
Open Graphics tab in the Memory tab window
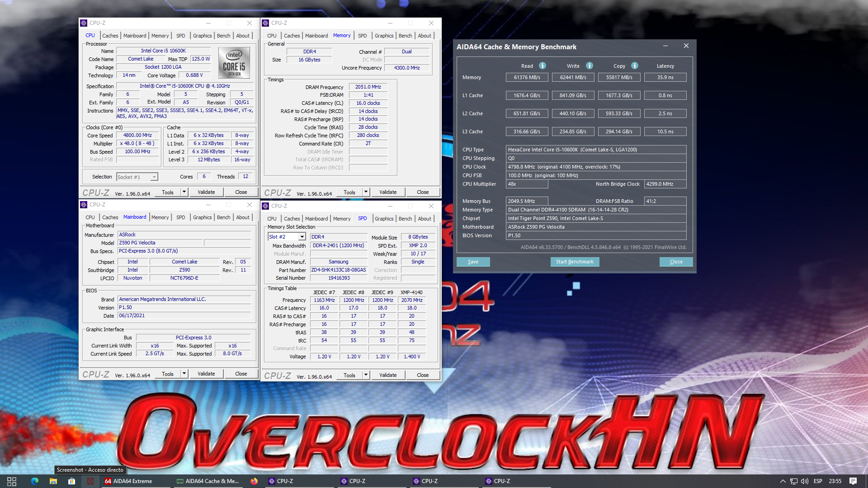[x=384, y=36]
